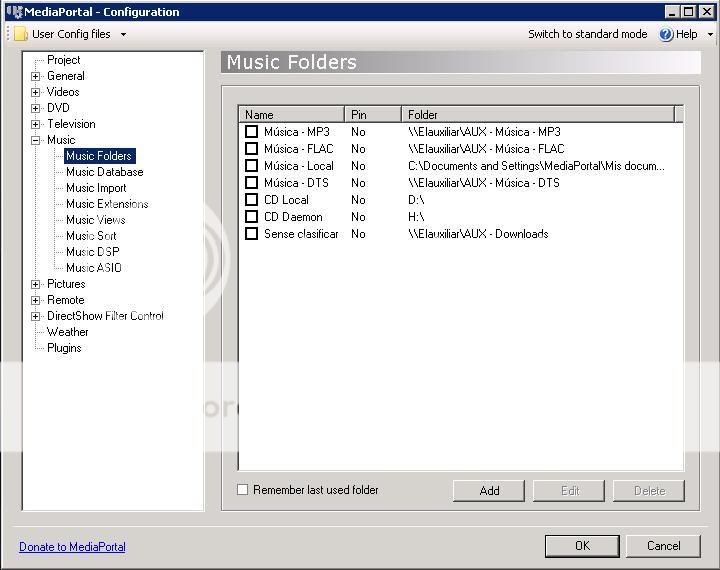
Task: Select the Weather tree item
Action: [x=68, y=332]
